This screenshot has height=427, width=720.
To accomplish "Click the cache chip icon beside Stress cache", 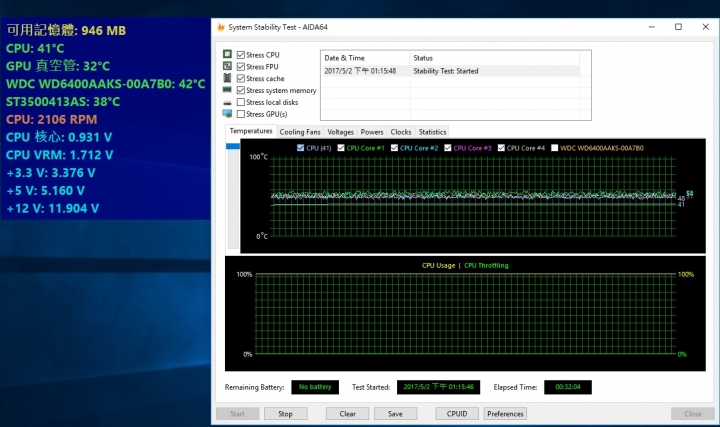I will tap(227, 78).
